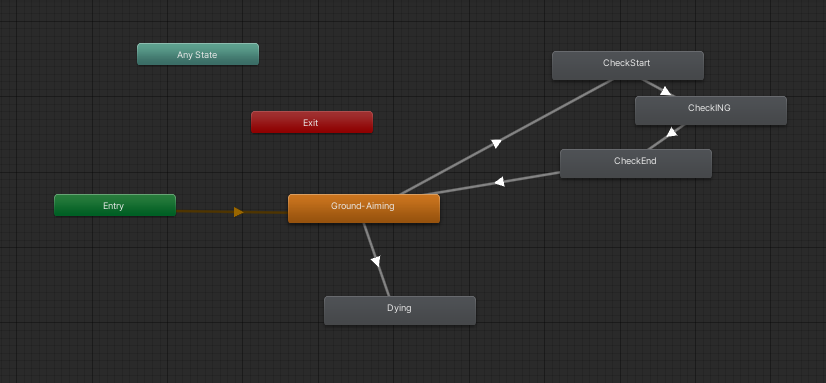This screenshot has height=383, width=826.
Task: Click arrowhead on the CheckStart to Ground-Aiming transition
Action: [x=496, y=143]
